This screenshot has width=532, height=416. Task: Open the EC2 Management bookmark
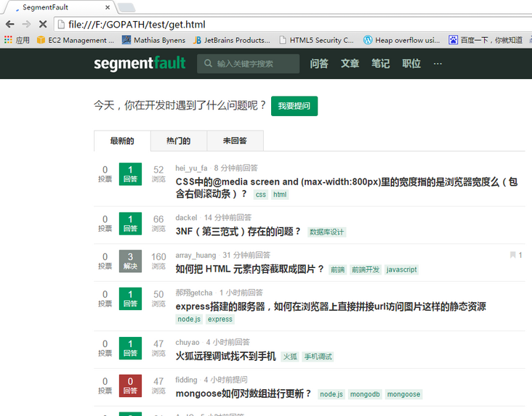click(x=76, y=40)
